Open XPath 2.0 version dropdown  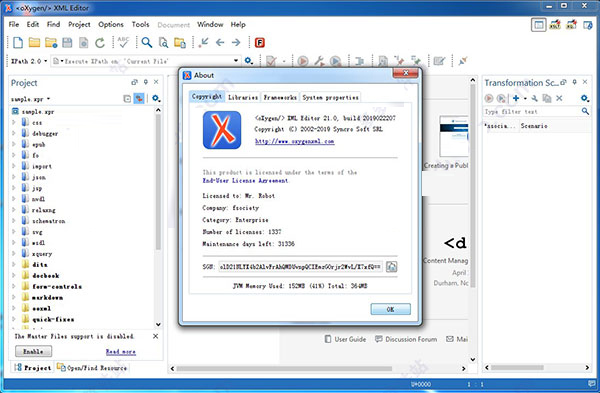[x=29, y=61]
